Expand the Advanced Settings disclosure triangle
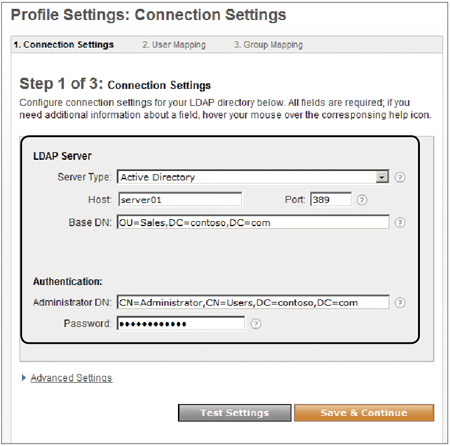450x446 pixels. click(24, 378)
